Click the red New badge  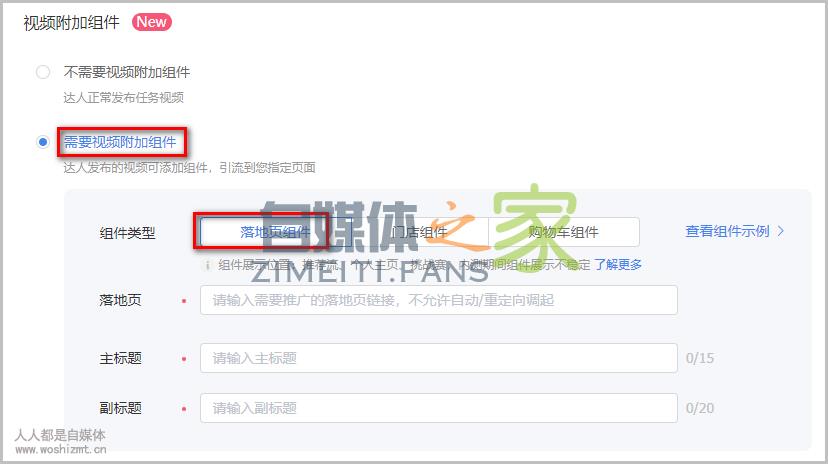(x=152, y=22)
